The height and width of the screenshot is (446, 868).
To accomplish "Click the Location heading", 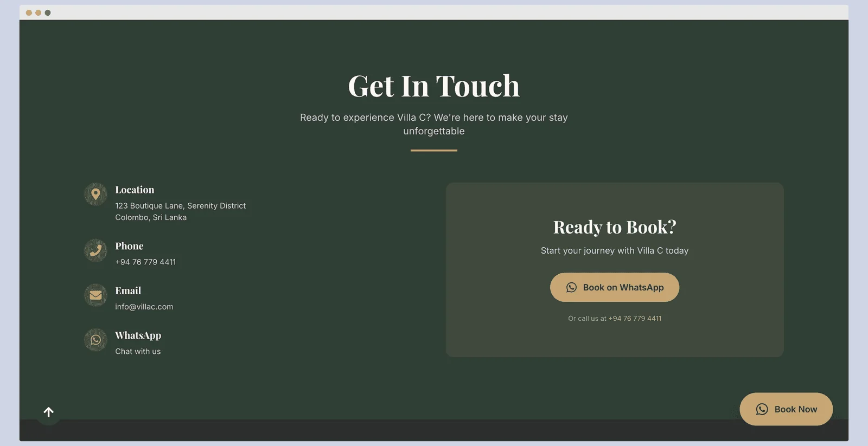I will point(135,190).
